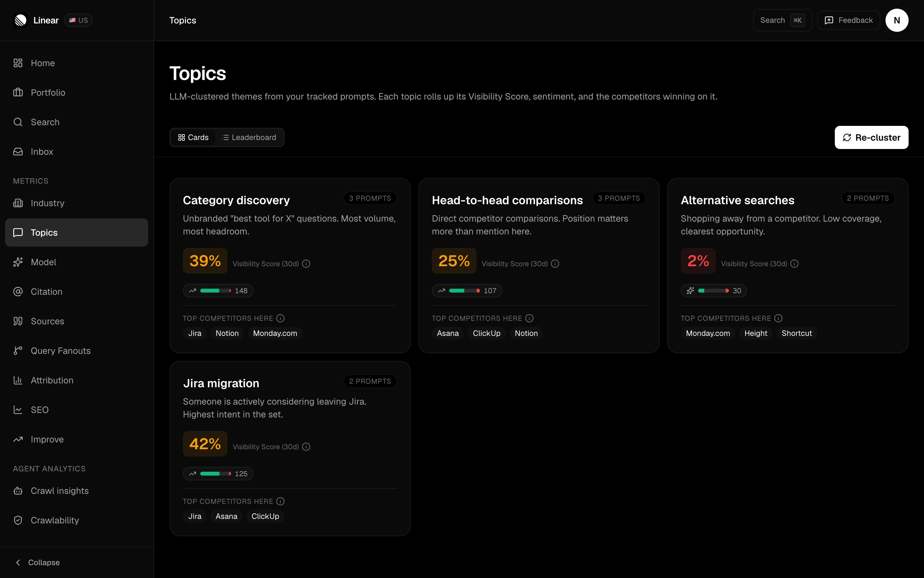The image size is (924, 578).
Task: Open Head-to-head comparisons card title
Action: click(507, 200)
